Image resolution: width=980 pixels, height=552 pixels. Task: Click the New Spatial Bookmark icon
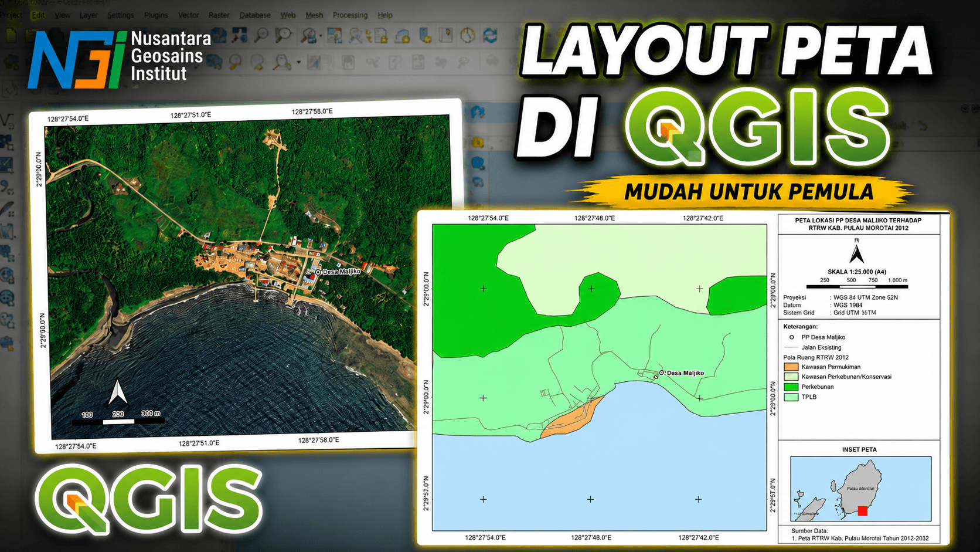point(426,36)
